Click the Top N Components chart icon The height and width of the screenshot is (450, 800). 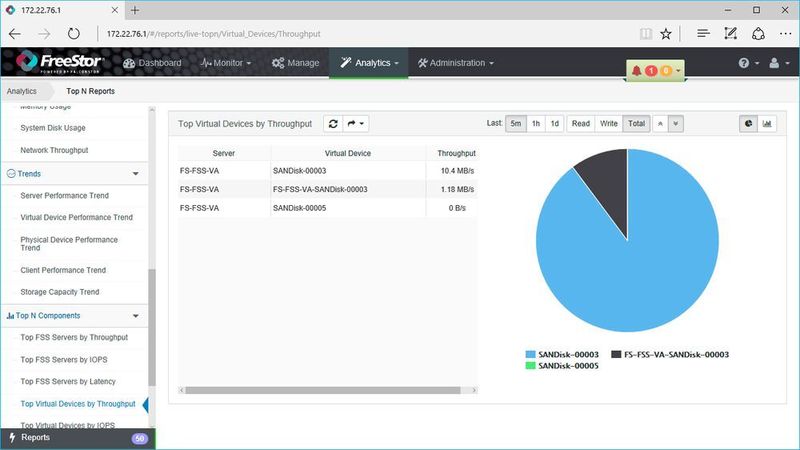[x=10, y=316]
